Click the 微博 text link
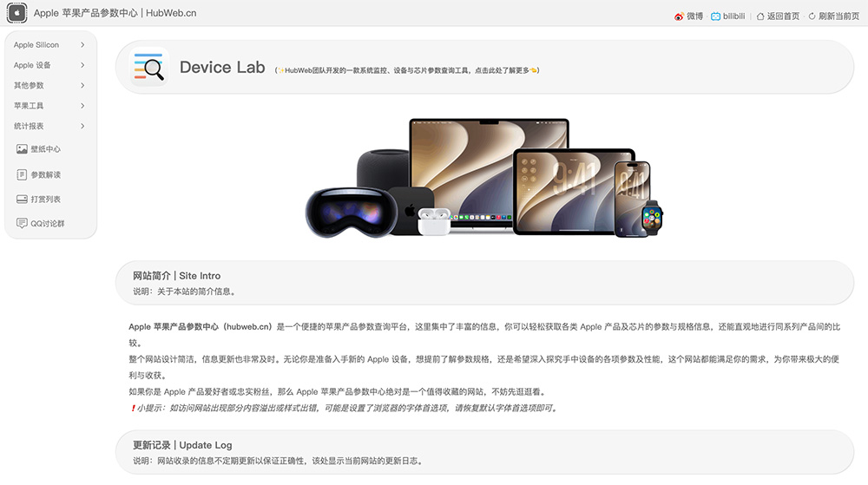 [x=694, y=16]
